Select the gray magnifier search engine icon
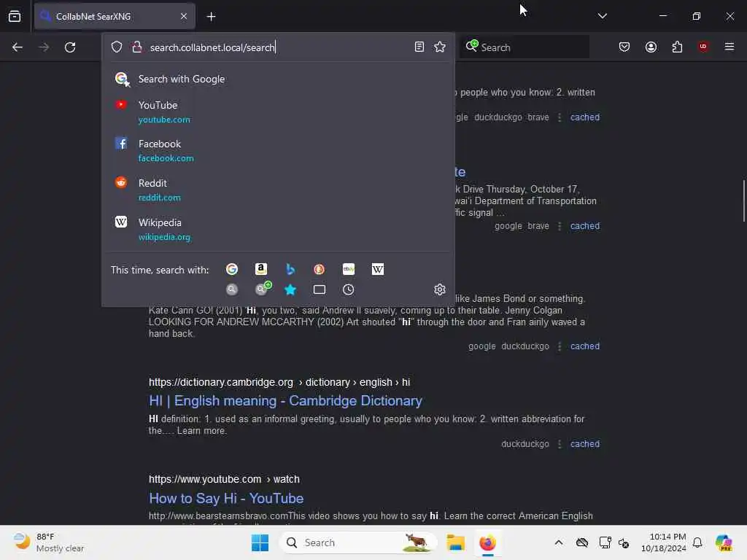Screen dimensions: 747x560 click(232, 289)
